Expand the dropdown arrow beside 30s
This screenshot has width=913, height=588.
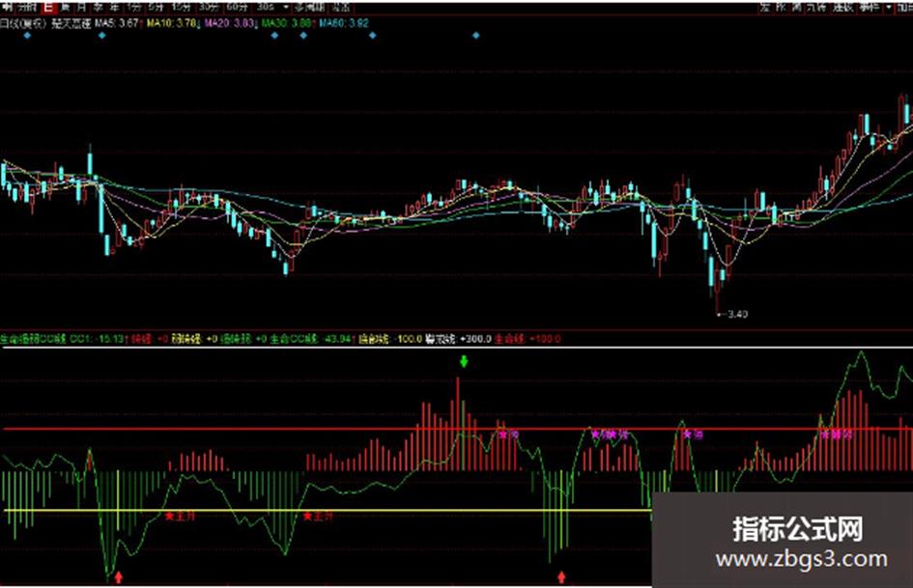coord(285,7)
